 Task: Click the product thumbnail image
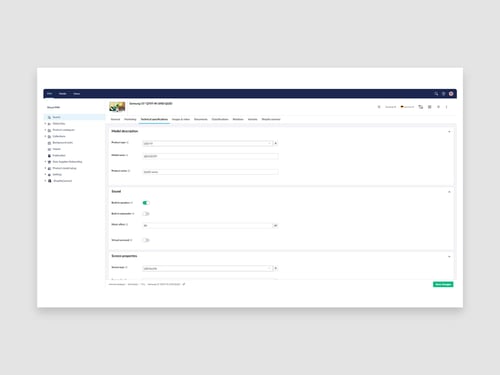click(x=117, y=107)
